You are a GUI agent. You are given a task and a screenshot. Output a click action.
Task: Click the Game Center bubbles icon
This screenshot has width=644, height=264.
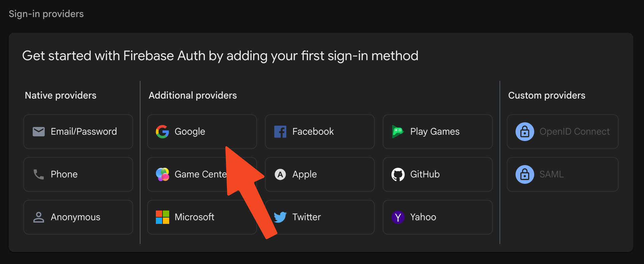(x=163, y=174)
